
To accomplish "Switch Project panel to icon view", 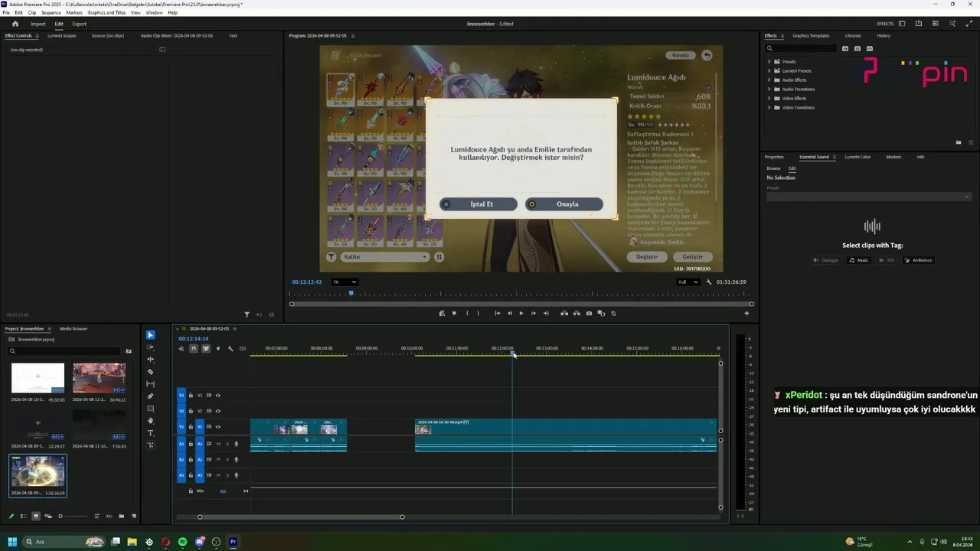I will (35, 517).
